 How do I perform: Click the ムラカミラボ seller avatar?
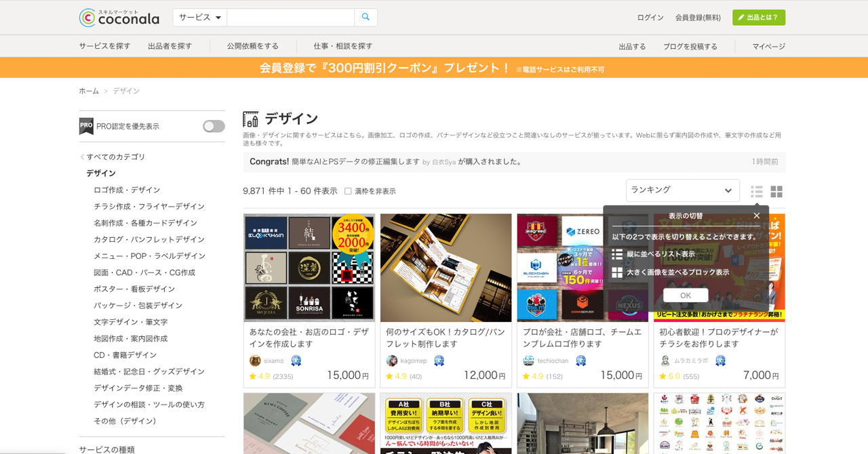click(x=665, y=360)
